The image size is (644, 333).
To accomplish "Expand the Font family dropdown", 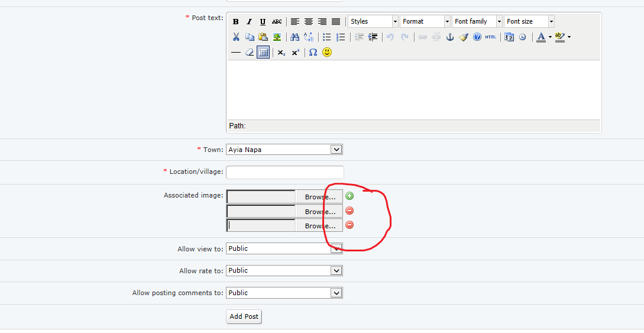I will (x=477, y=22).
